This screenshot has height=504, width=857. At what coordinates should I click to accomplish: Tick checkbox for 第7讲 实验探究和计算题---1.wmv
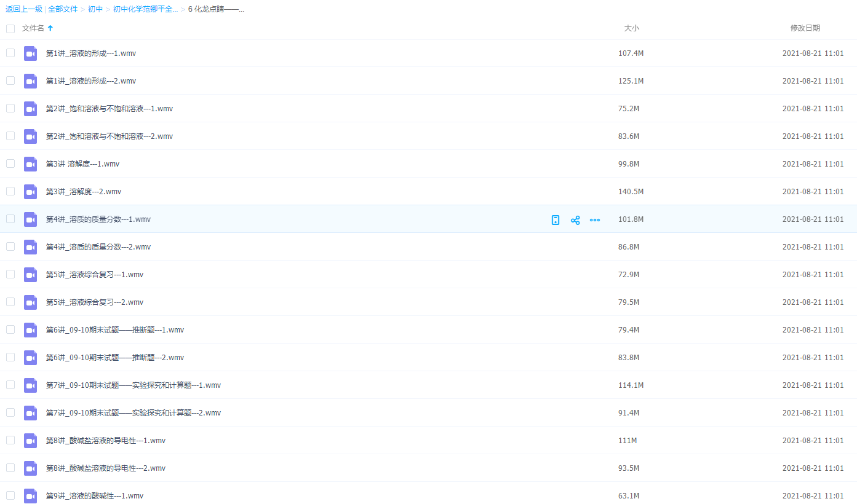pos(10,385)
